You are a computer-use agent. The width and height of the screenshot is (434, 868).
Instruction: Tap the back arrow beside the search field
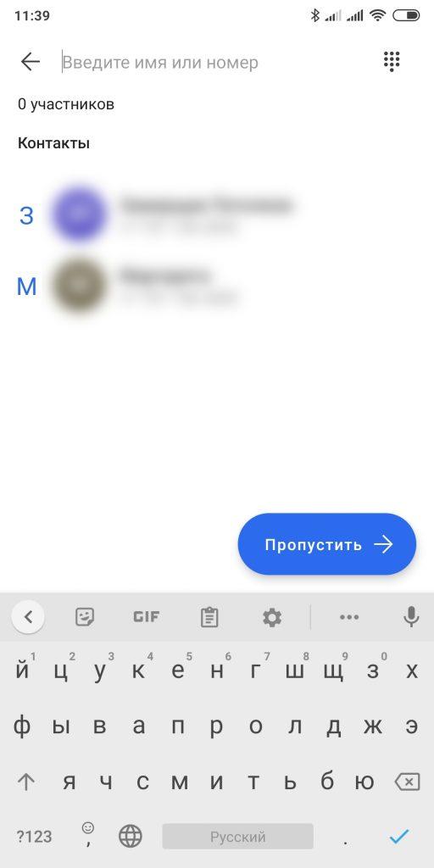click(31, 61)
